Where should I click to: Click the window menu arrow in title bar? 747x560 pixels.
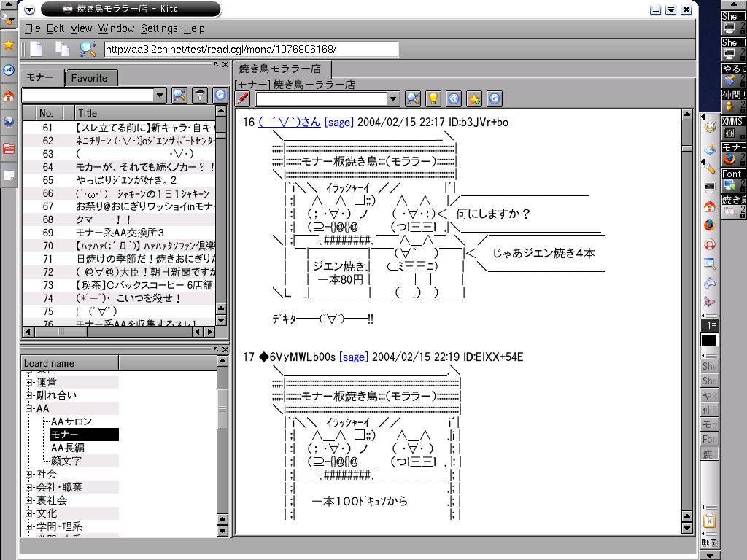point(29,9)
